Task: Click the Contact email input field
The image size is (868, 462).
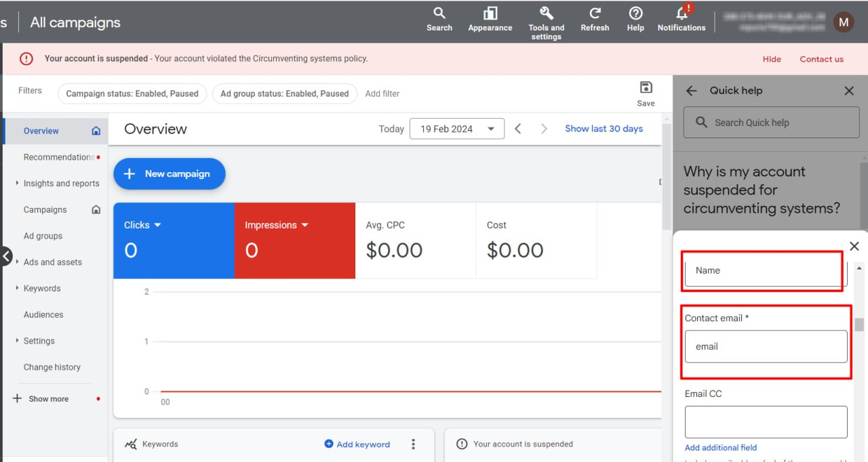Action: click(x=766, y=346)
